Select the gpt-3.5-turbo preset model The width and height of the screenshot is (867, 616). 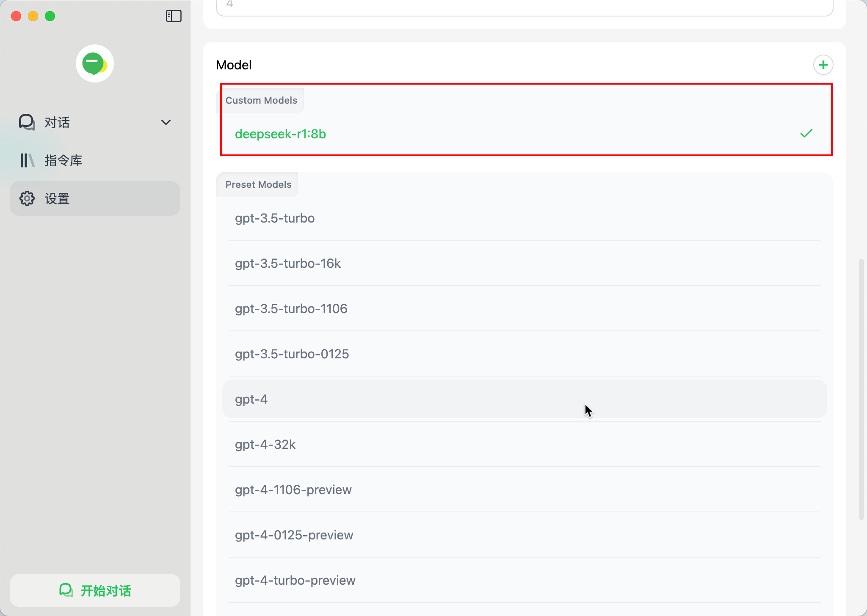275,218
